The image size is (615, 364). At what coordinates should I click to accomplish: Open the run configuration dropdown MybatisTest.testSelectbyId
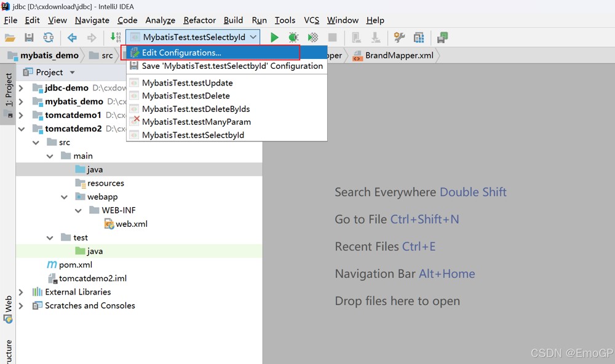click(x=192, y=38)
